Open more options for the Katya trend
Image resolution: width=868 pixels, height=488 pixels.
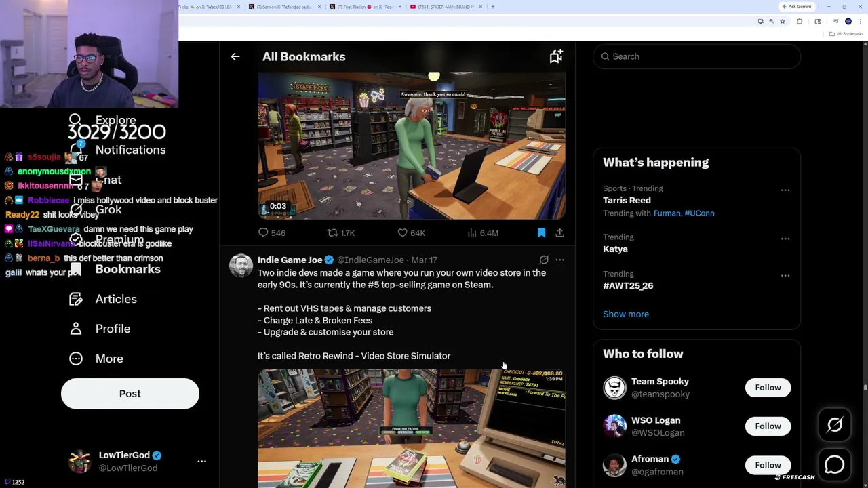point(785,239)
